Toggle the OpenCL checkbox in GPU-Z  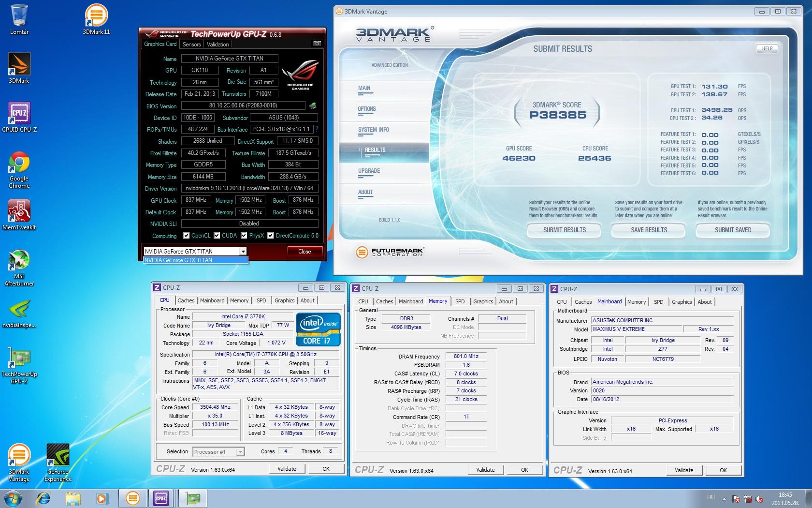point(187,236)
